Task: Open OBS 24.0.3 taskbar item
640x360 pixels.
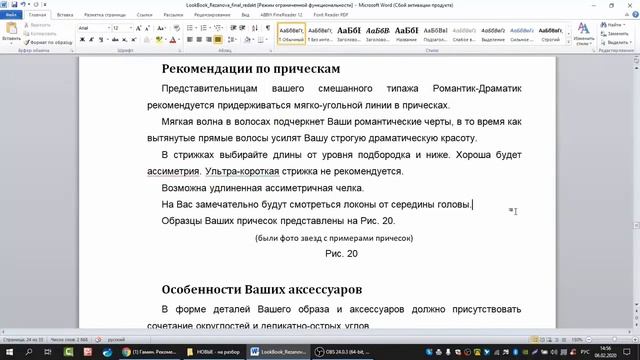Action: (343, 352)
